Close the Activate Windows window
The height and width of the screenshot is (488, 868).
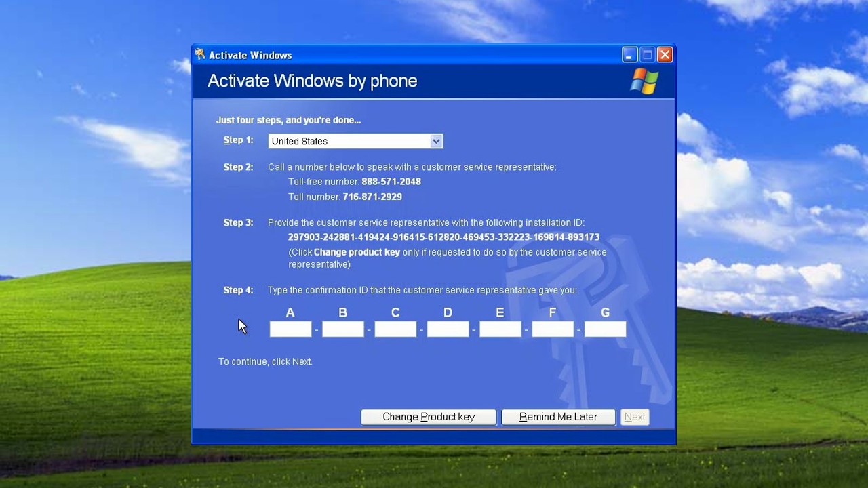click(665, 55)
